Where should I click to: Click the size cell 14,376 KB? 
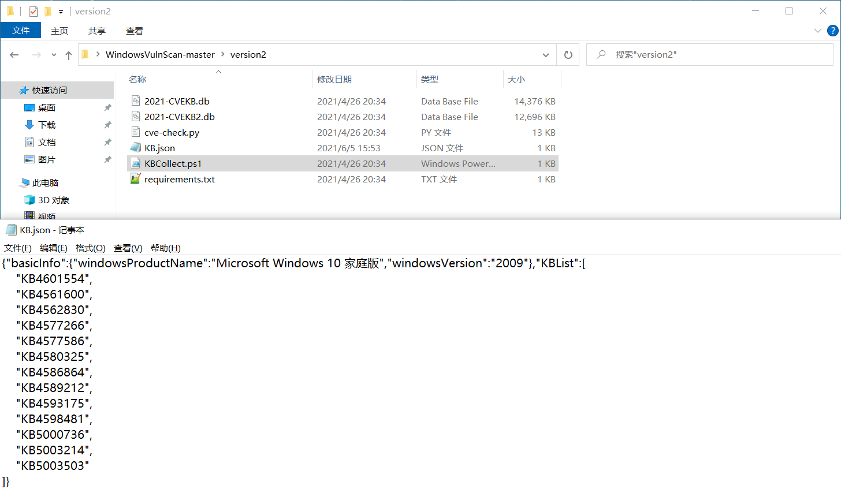[535, 101]
